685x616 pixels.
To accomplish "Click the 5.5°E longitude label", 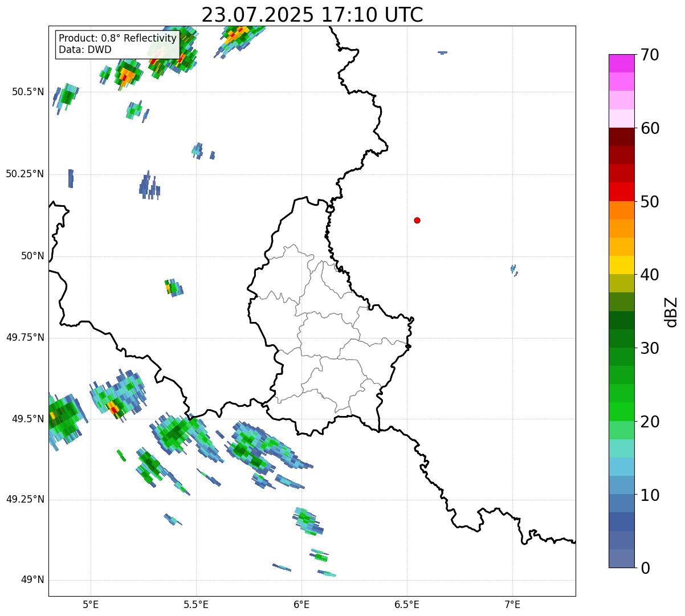I will point(197,605).
